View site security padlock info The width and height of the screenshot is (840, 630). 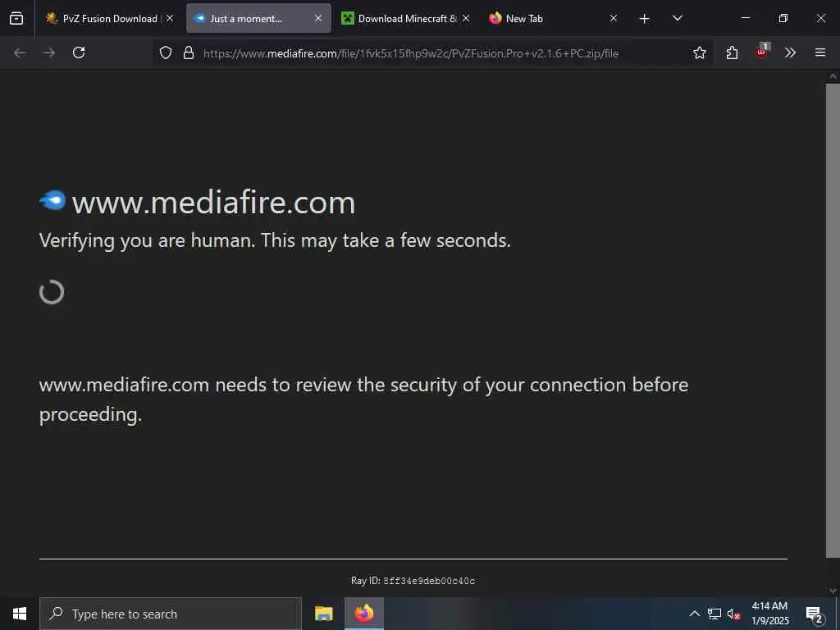(x=188, y=52)
